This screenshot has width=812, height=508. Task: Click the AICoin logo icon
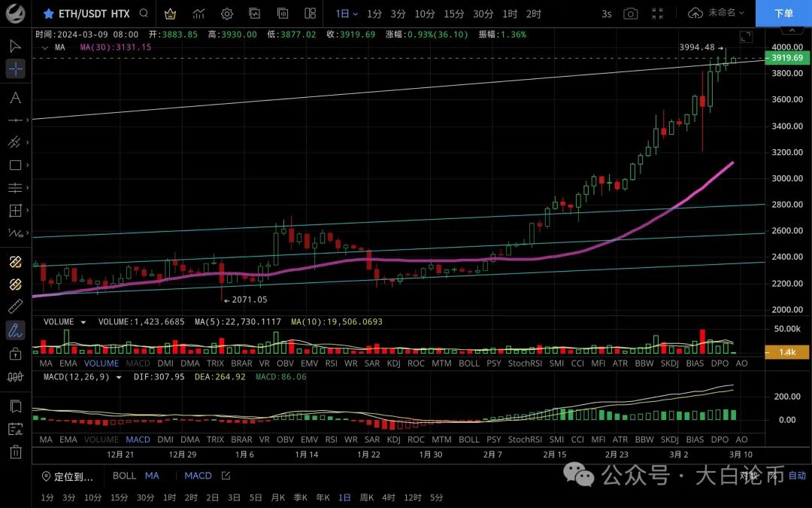[x=16, y=14]
